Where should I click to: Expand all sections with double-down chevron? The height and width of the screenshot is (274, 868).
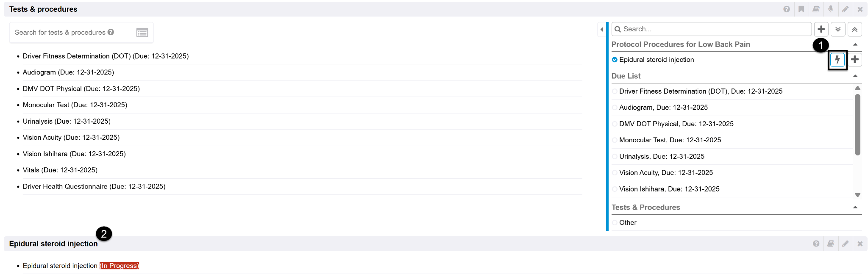pyautogui.click(x=838, y=29)
